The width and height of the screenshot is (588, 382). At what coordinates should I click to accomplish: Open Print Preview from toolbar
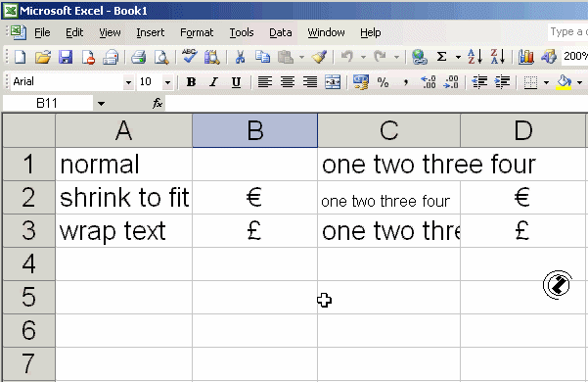click(161, 58)
